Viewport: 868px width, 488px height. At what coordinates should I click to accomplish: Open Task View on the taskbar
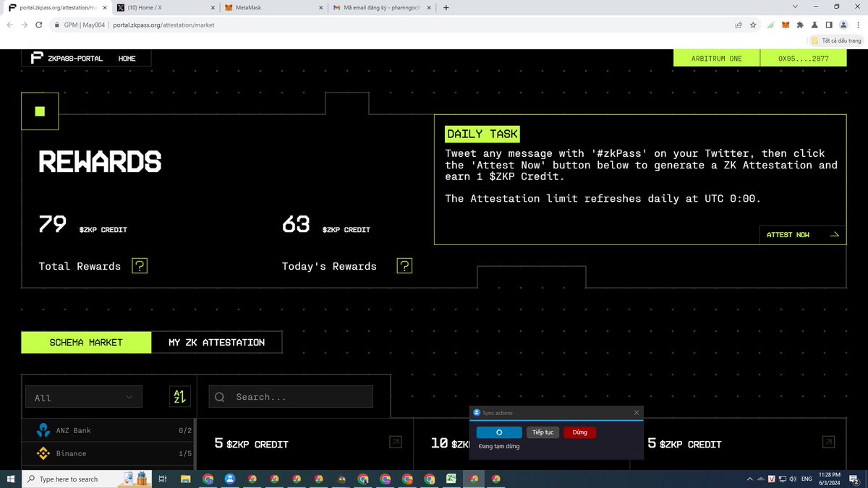(x=163, y=479)
